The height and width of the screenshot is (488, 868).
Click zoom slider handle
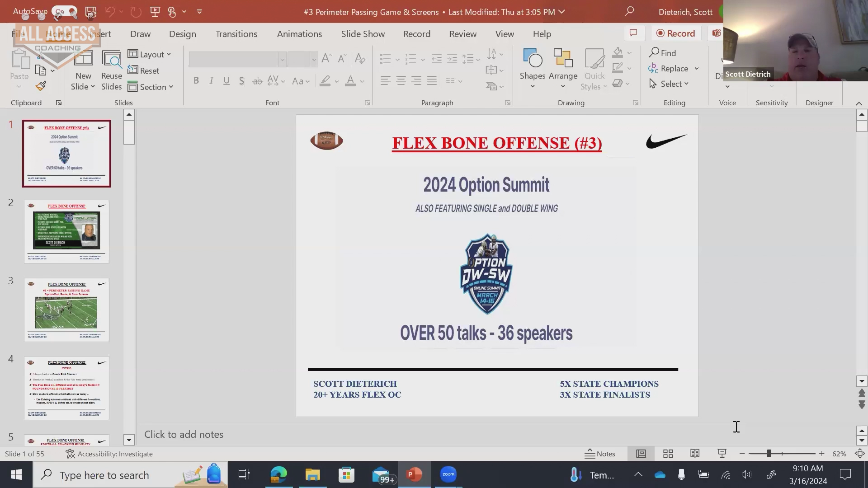click(769, 454)
